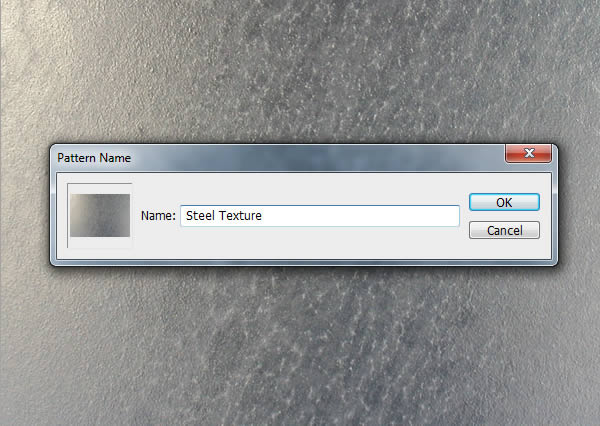
Task: Click the empty dialog area below Cancel
Action: (504, 249)
